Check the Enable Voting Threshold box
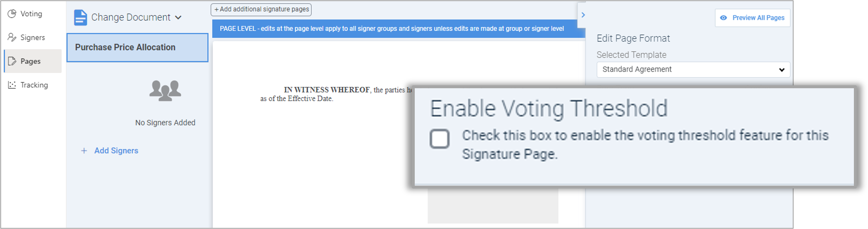 (440, 138)
